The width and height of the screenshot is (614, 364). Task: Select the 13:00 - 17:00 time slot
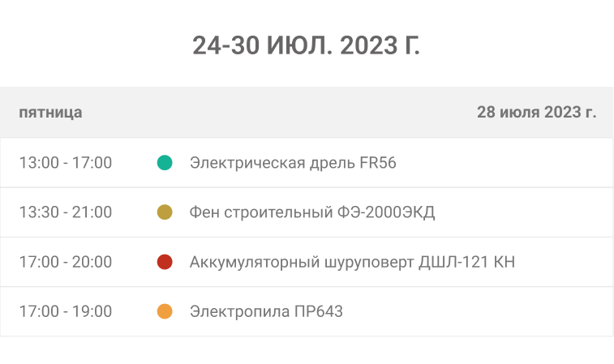tap(65, 163)
